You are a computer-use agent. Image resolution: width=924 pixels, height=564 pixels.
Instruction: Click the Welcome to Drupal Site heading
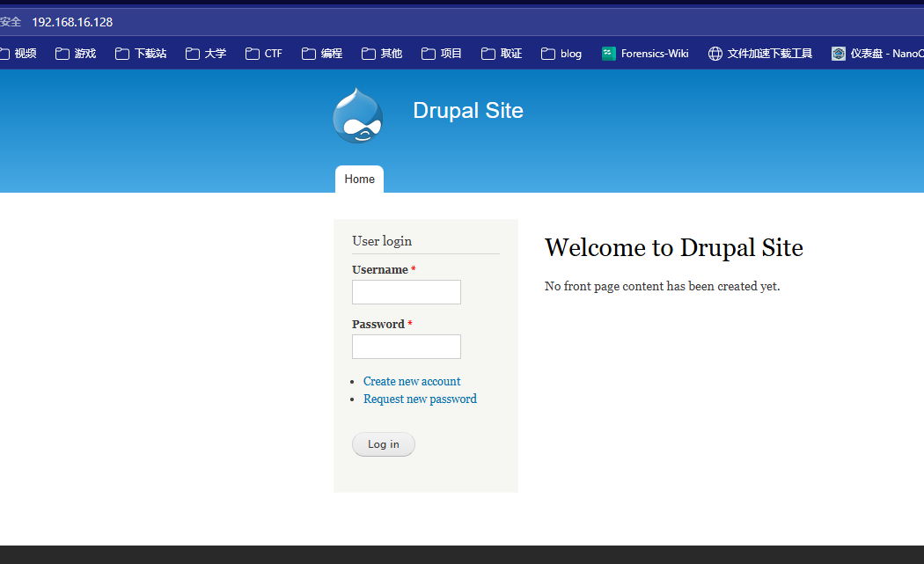(x=673, y=247)
